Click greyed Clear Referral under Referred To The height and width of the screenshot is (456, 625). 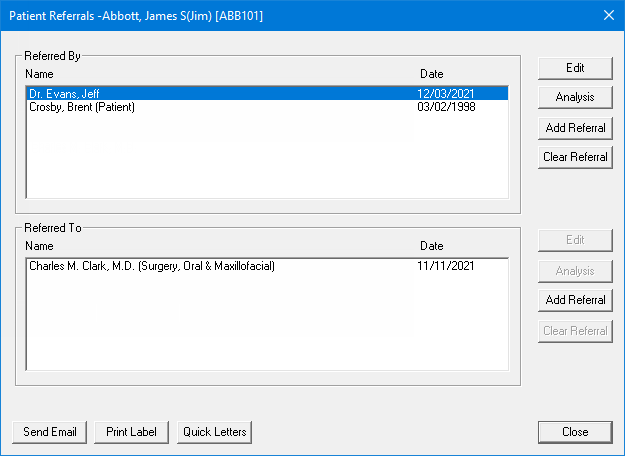(x=574, y=331)
